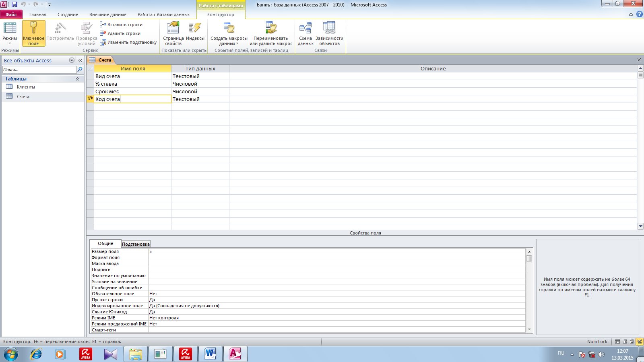Collapse the navigation pane with the chevrons

click(x=80, y=60)
